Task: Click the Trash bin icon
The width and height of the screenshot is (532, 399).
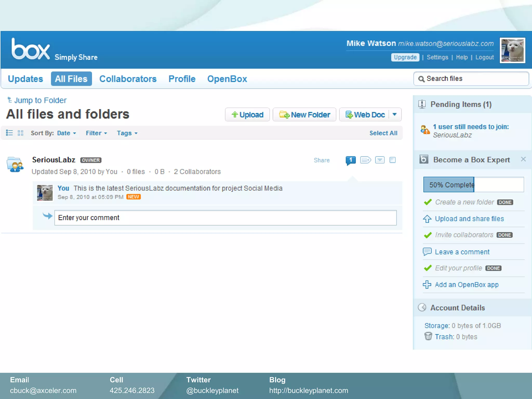Action: coord(428,336)
